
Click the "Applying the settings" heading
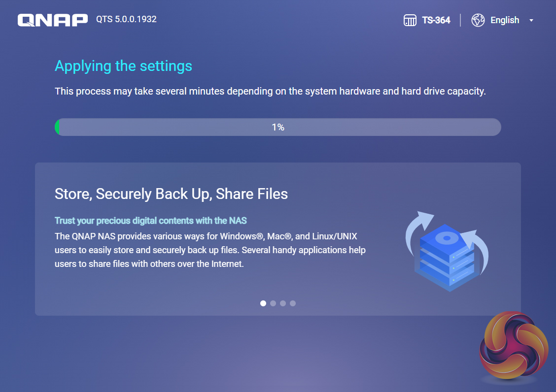coord(123,66)
